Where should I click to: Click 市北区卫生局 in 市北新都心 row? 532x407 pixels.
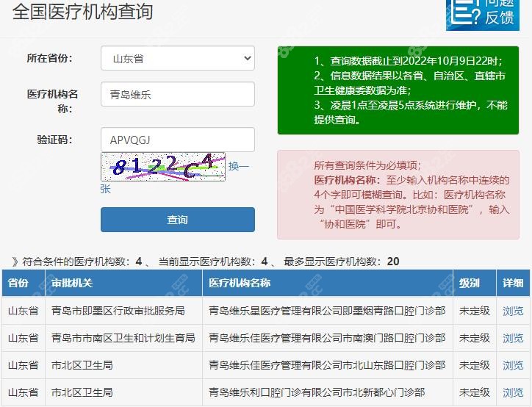click(x=82, y=392)
